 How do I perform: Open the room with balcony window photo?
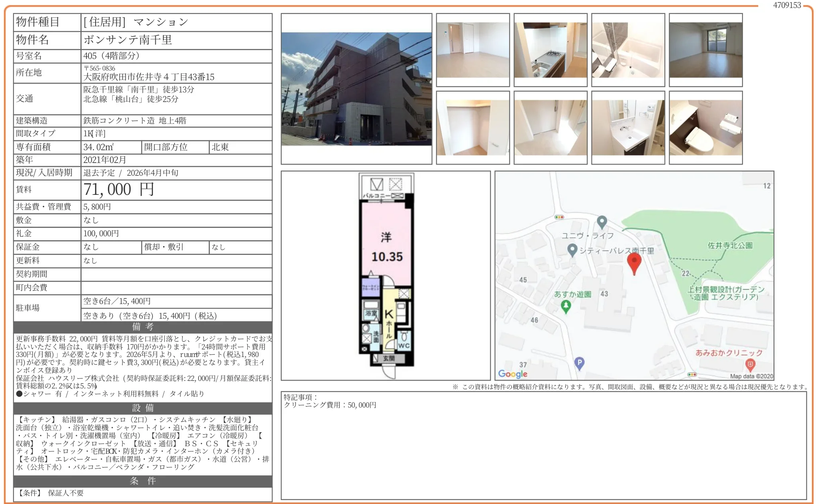[x=705, y=50]
